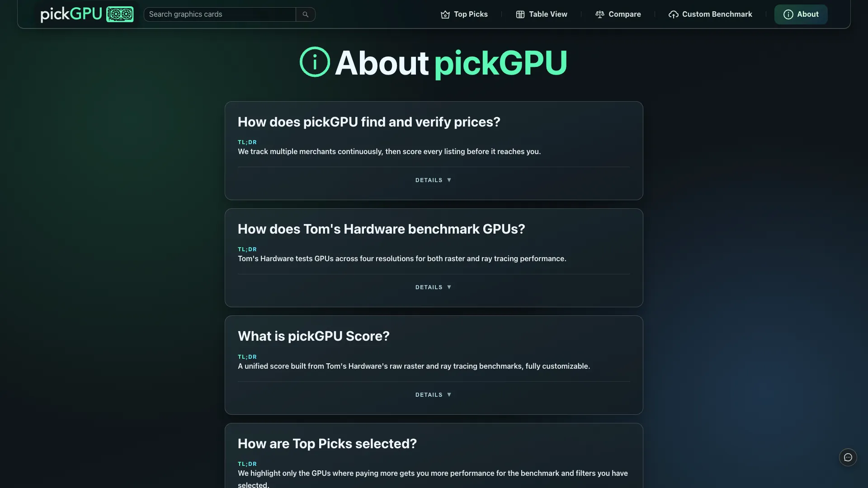
Task: Click heading 'How does Tom's Hardware benchmark GPUs?'
Action: tap(382, 229)
